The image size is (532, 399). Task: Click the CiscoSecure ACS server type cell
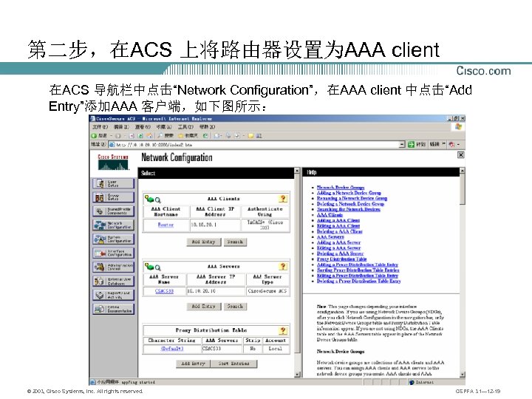click(x=267, y=291)
